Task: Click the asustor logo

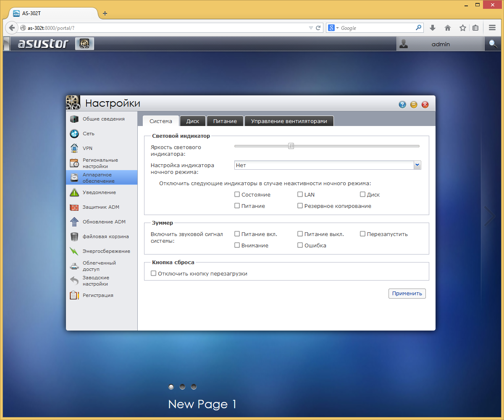Action: click(x=43, y=44)
